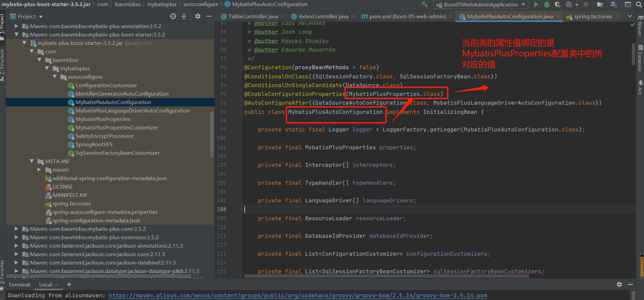
Task: Click the Stop square icon
Action: (x=586, y=4)
